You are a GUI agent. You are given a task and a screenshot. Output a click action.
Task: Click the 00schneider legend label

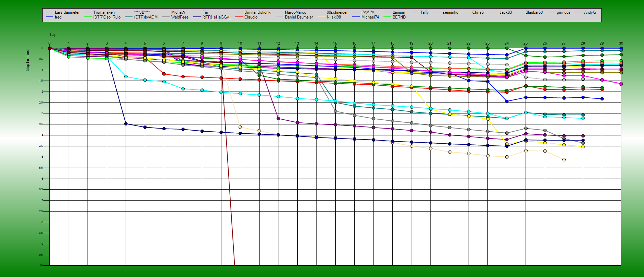[x=337, y=12]
